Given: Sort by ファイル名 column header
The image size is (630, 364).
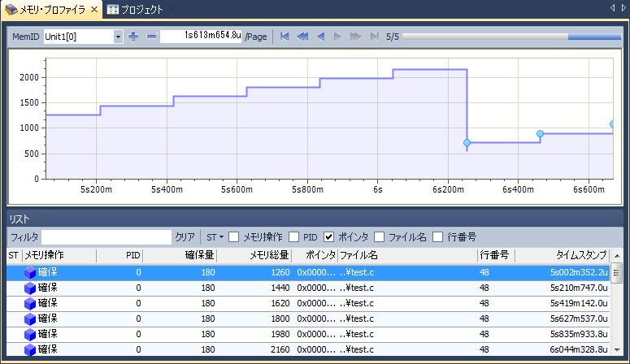Looking at the screenshot, I should 408,255.
